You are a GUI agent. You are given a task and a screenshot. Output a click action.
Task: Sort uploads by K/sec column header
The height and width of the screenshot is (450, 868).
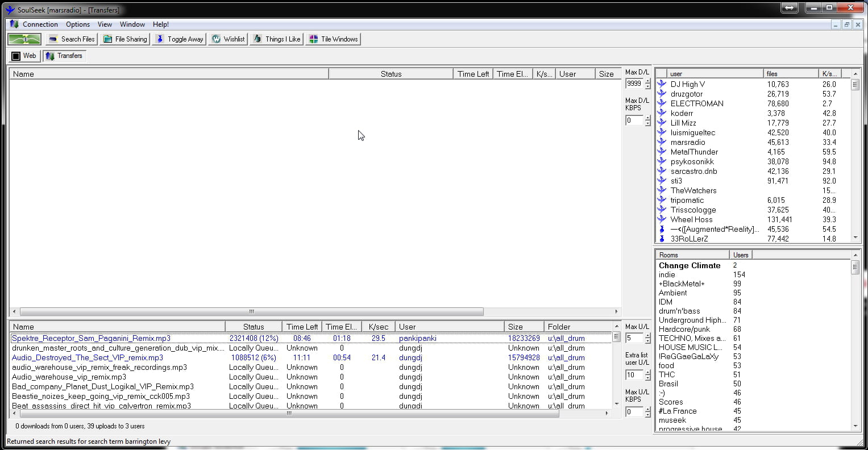click(378, 327)
